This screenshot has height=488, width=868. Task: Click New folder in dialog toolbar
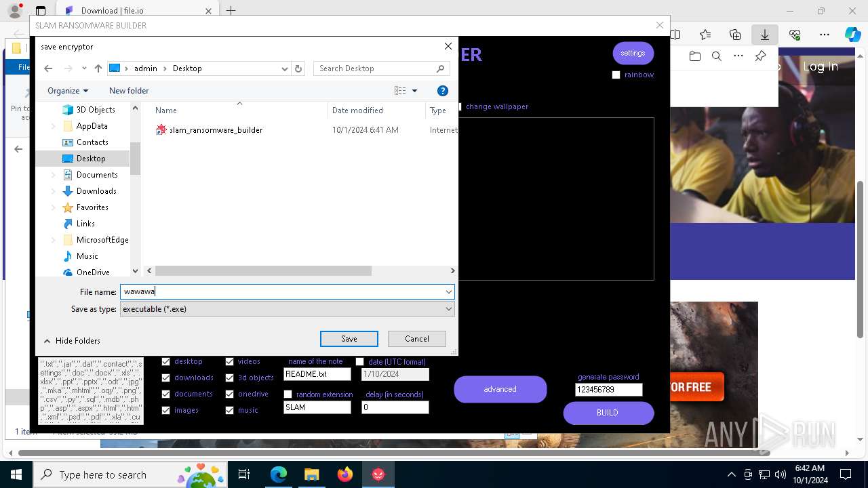point(129,91)
